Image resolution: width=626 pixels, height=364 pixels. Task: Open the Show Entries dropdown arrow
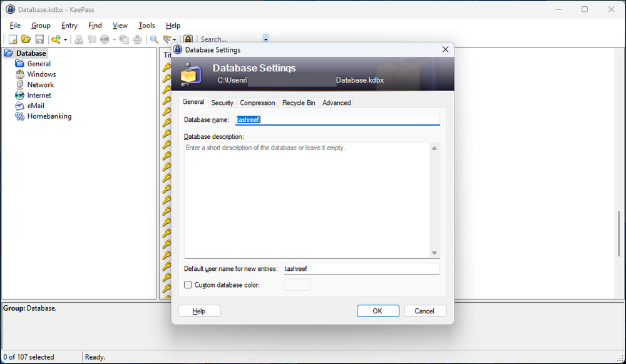(x=175, y=39)
